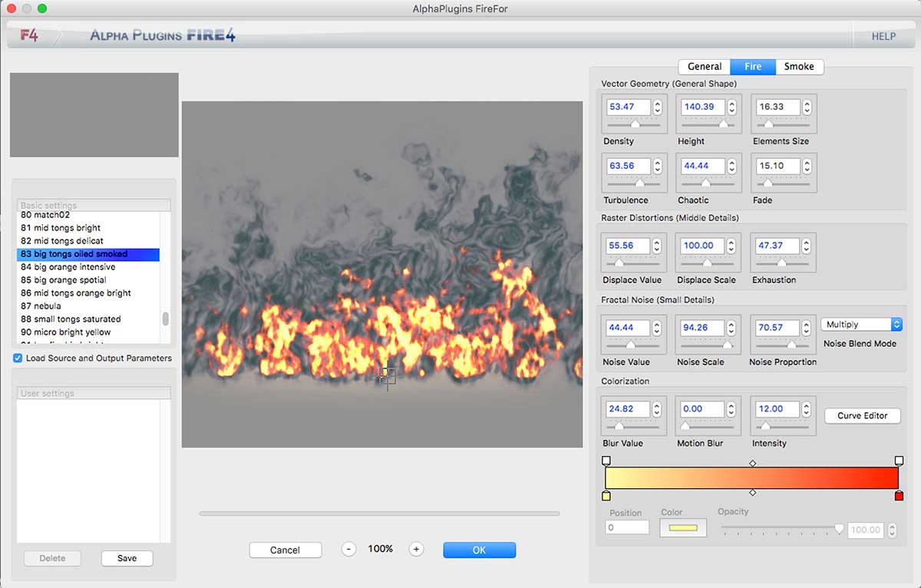The width and height of the screenshot is (921, 588).
Task: Open the HELP link
Action: (883, 36)
